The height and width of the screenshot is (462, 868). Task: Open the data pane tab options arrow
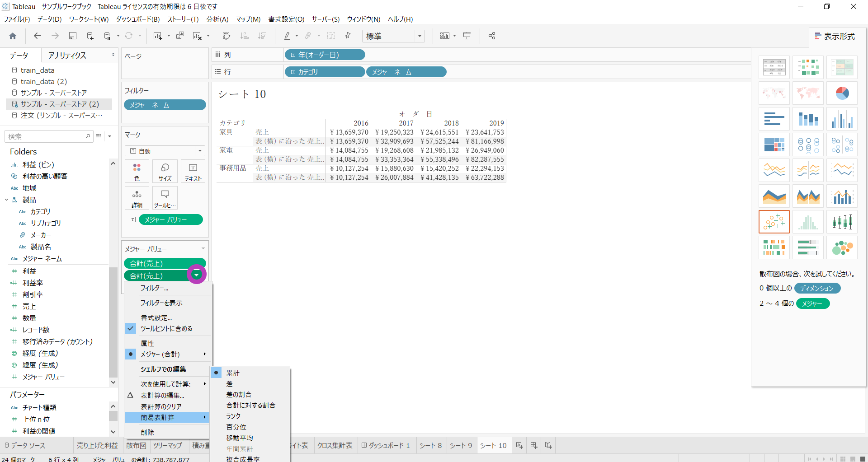[x=113, y=55]
